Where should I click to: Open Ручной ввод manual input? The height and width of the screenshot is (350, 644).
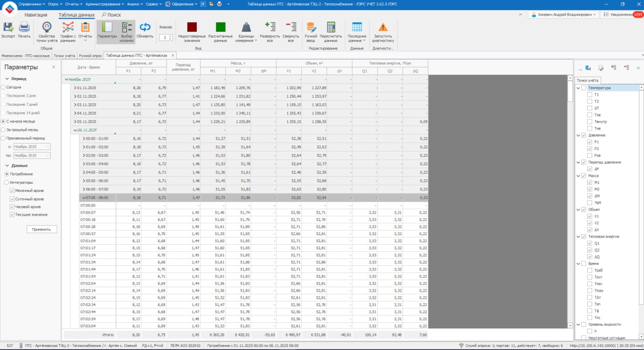(x=311, y=28)
